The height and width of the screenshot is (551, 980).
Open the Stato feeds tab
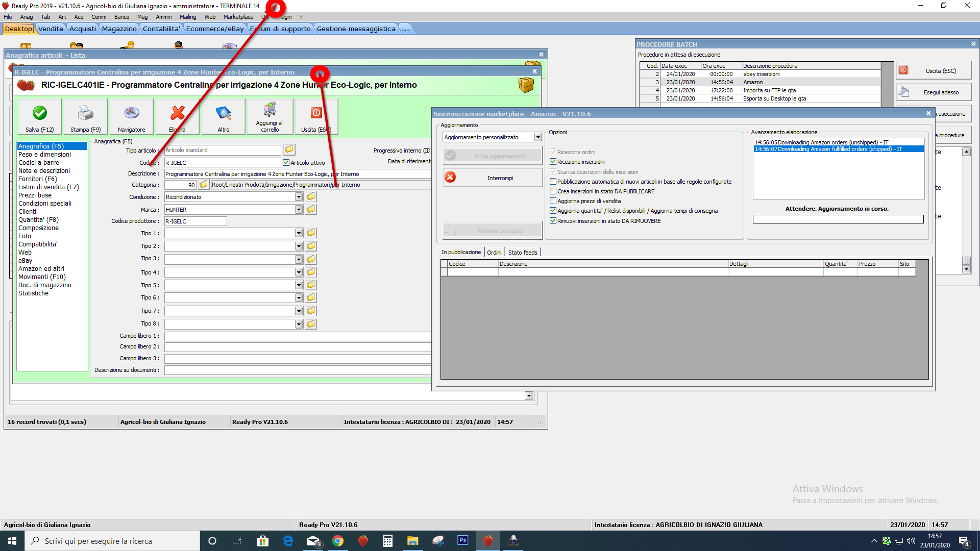pyautogui.click(x=523, y=252)
